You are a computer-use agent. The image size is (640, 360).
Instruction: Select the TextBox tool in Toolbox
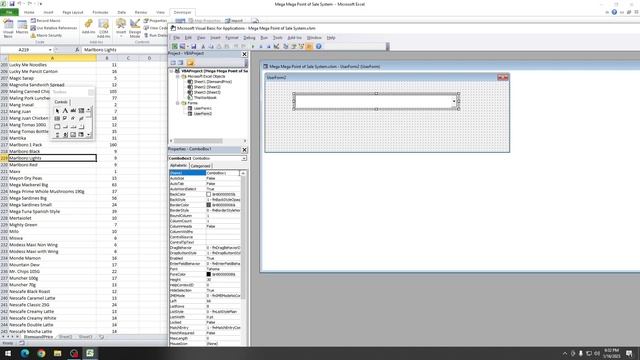tap(73, 111)
